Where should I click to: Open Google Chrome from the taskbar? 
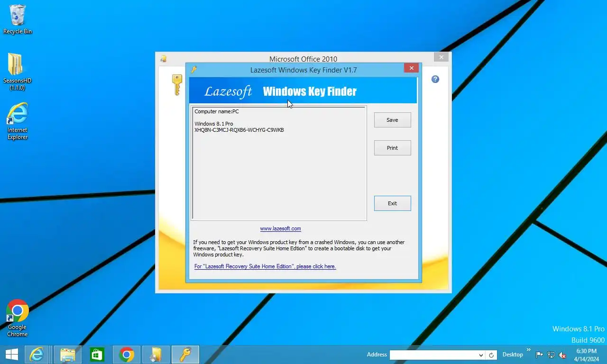[x=127, y=355]
